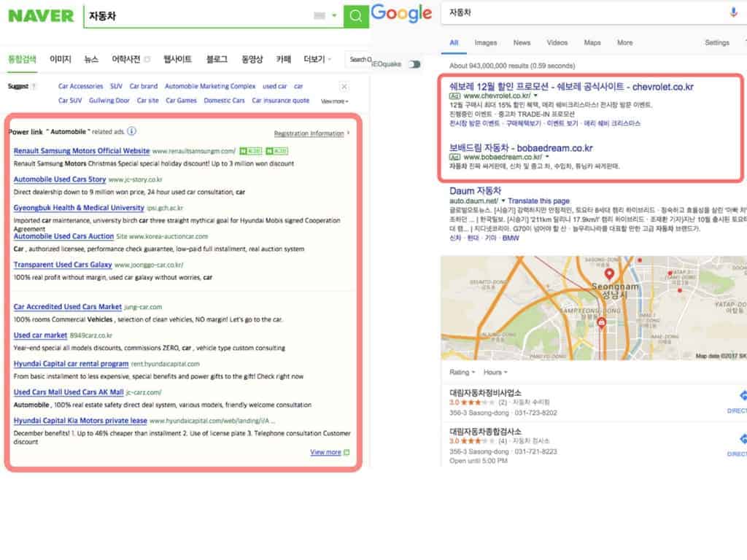Click the Google logo
747x560 pixels.
click(x=402, y=13)
